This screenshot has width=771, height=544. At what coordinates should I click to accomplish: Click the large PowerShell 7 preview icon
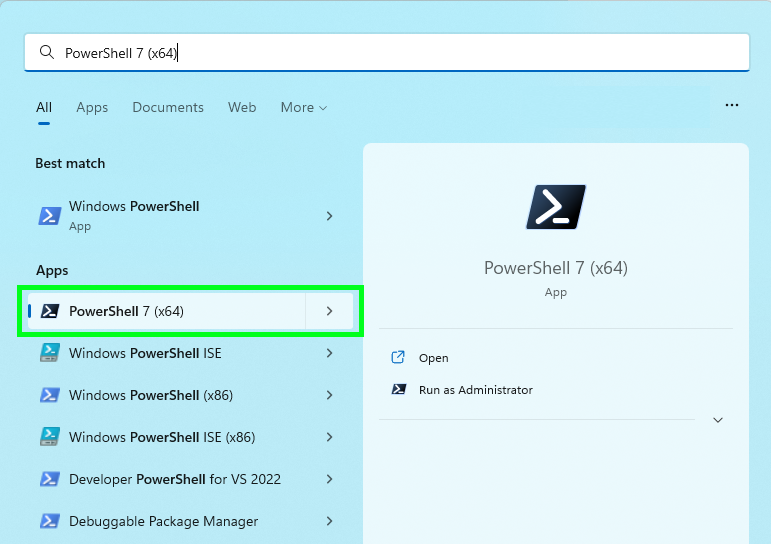coord(556,207)
